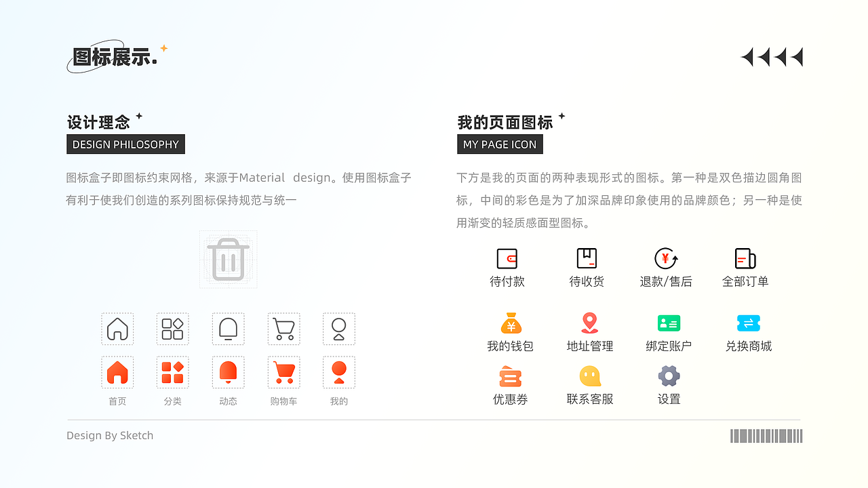
Task: Click the green 绑定账户 account card icon
Action: 669,324
